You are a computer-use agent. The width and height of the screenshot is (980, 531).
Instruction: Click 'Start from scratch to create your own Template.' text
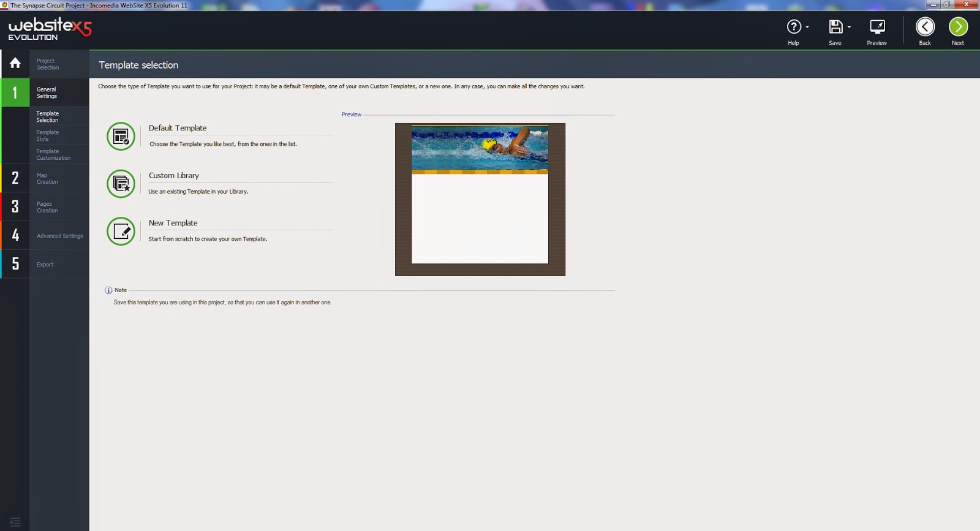point(208,239)
